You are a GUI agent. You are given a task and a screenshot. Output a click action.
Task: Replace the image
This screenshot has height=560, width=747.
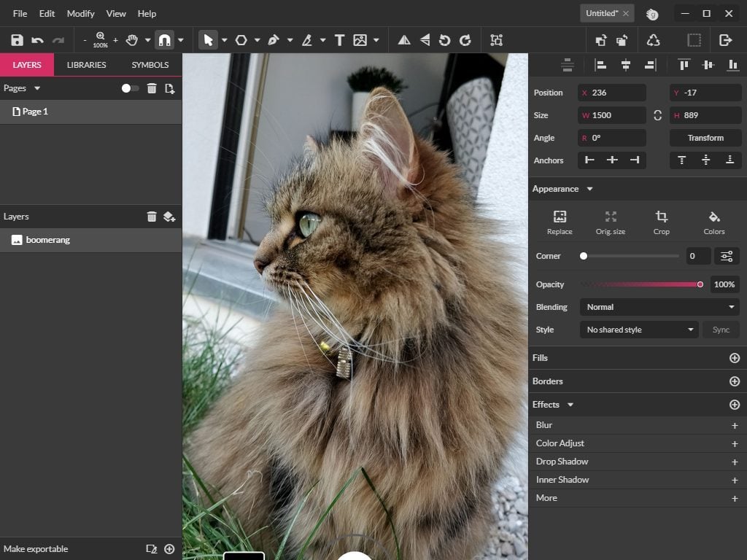pos(560,222)
